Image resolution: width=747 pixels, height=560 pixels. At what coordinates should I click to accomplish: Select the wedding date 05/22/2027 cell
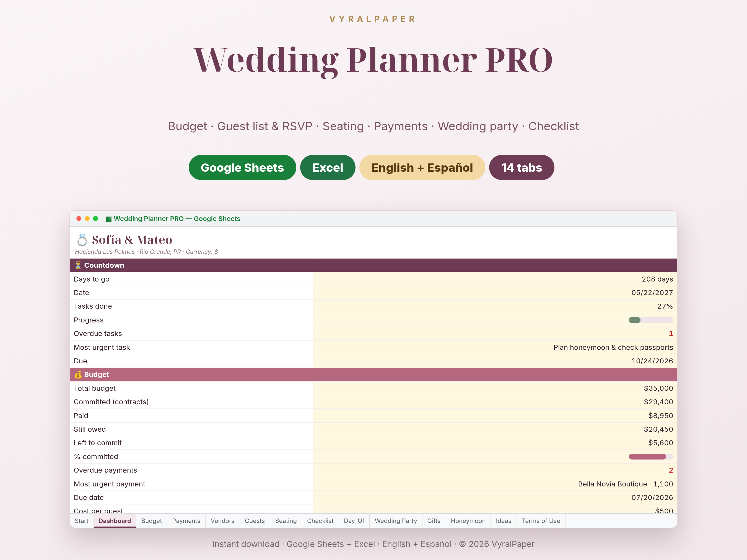point(495,293)
